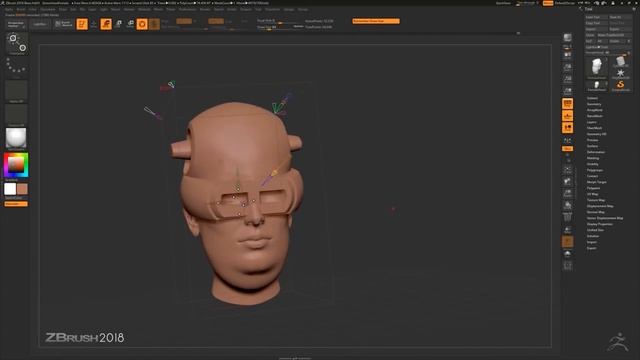Click the Actual size icon
This screenshot has width=640, height=360.
click(567, 79)
